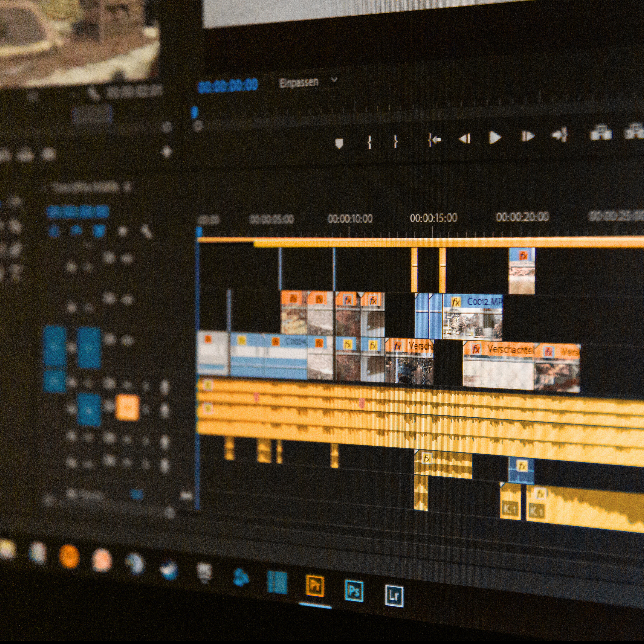
Task: Toggle snap in timeline (blue magnet icon)
Action: point(77,230)
